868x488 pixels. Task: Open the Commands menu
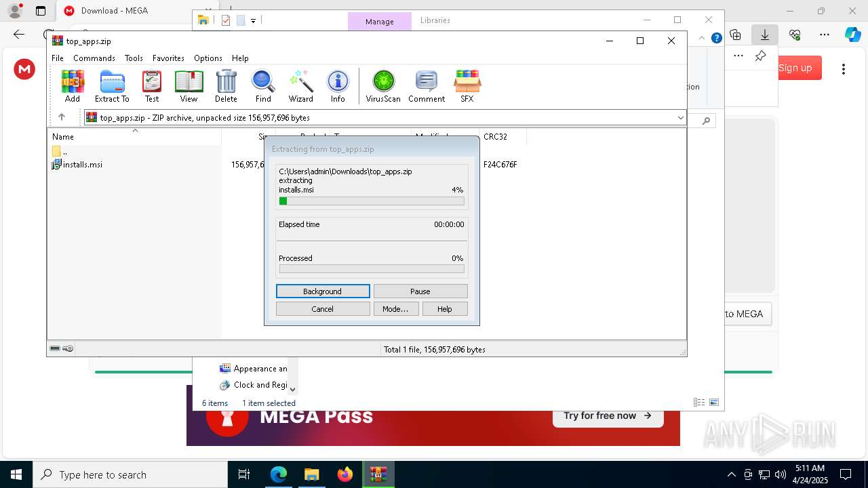pos(94,58)
